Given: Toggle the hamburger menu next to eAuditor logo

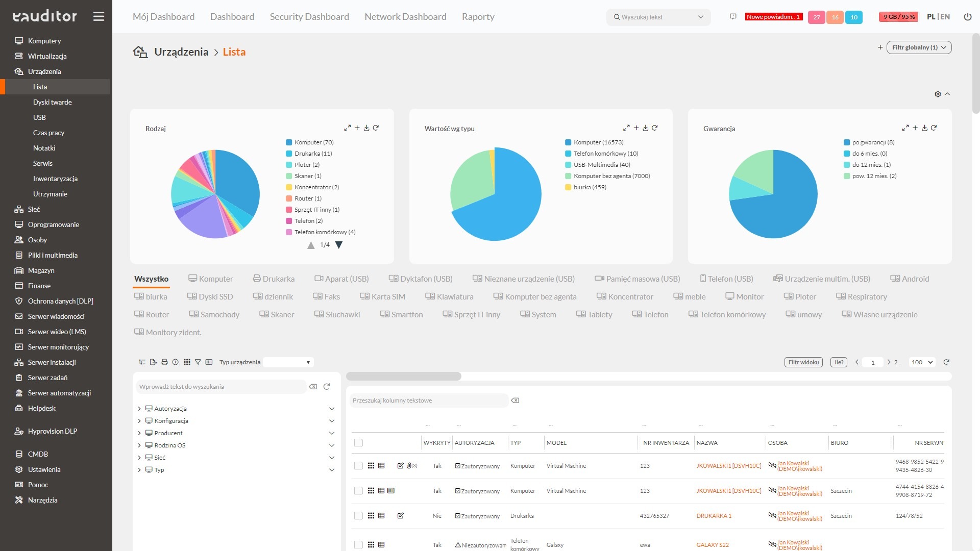Looking at the screenshot, I should pyautogui.click(x=99, y=16).
